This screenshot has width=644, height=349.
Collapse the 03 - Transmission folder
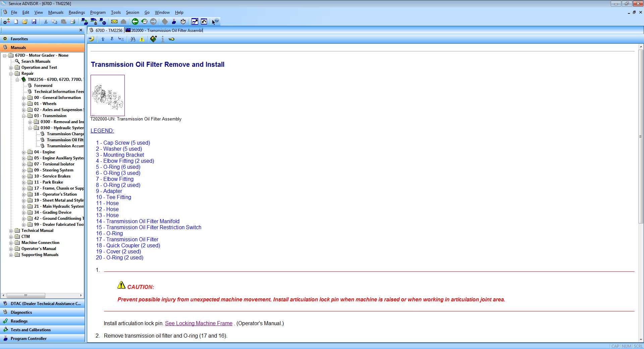24,116
